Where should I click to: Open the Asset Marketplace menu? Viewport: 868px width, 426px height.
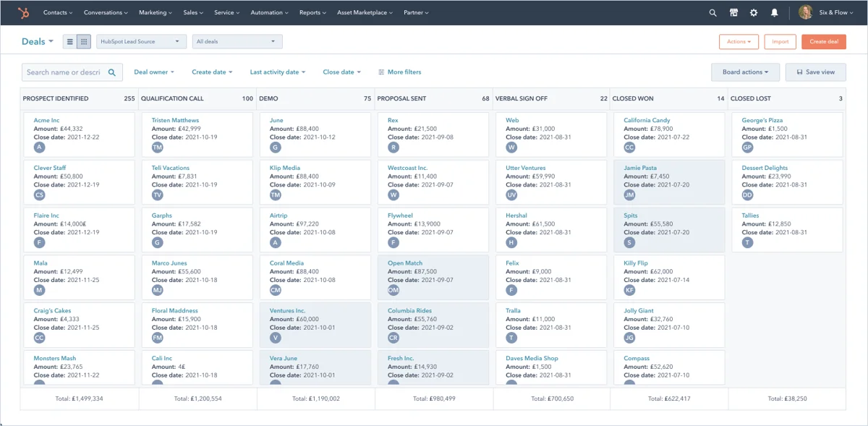[365, 12]
